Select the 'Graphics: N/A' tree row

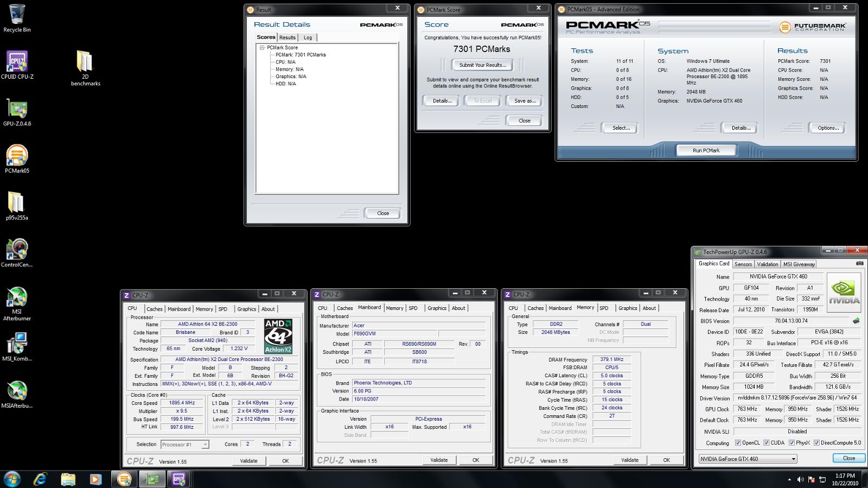point(291,77)
